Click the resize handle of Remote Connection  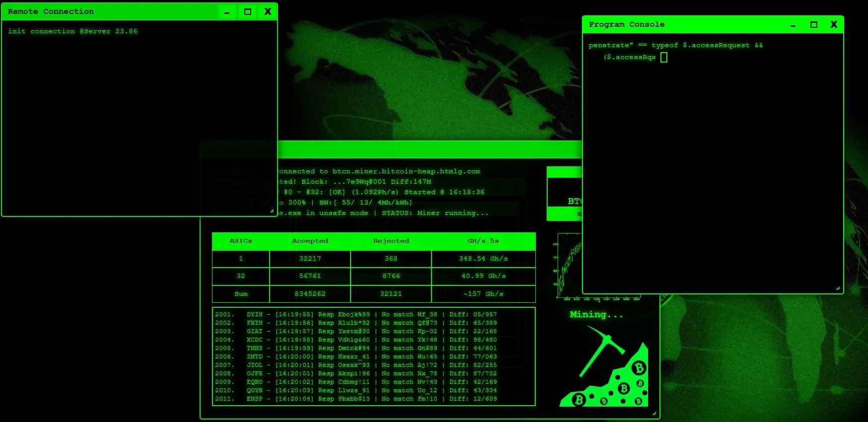(x=272, y=211)
